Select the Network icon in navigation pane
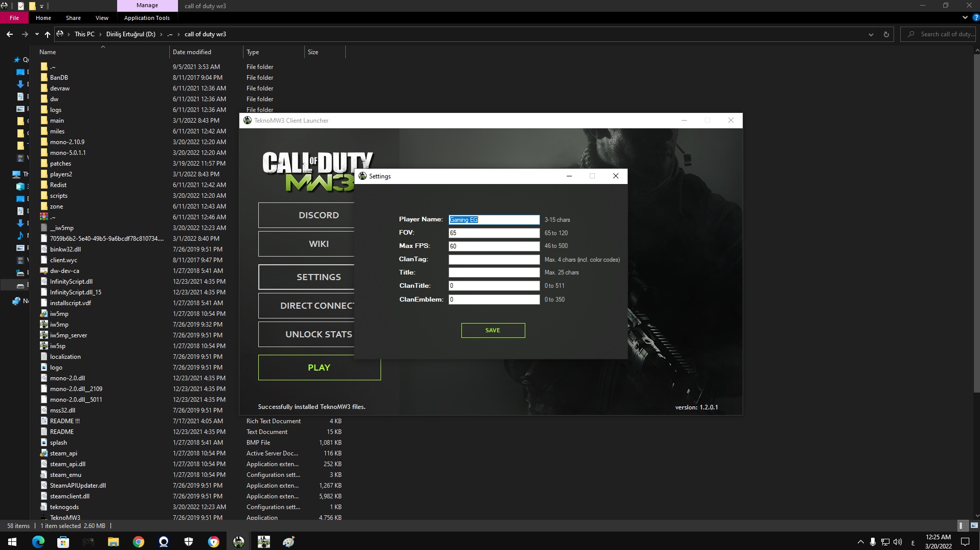This screenshot has height=550, width=980. (16, 301)
